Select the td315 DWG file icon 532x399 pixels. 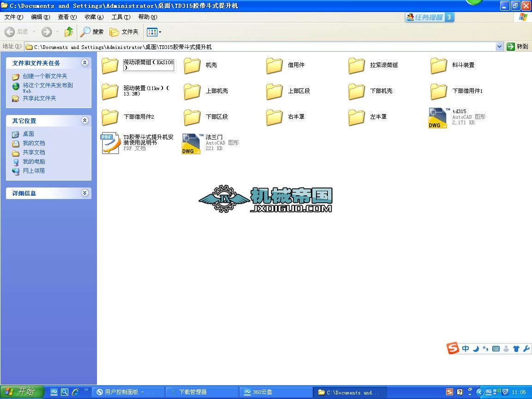click(438, 118)
